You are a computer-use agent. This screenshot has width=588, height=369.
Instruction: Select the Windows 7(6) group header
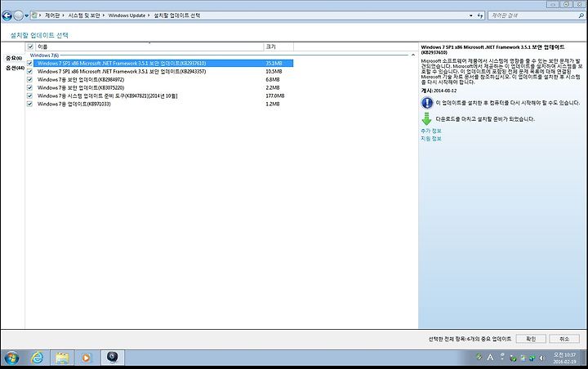coord(44,56)
